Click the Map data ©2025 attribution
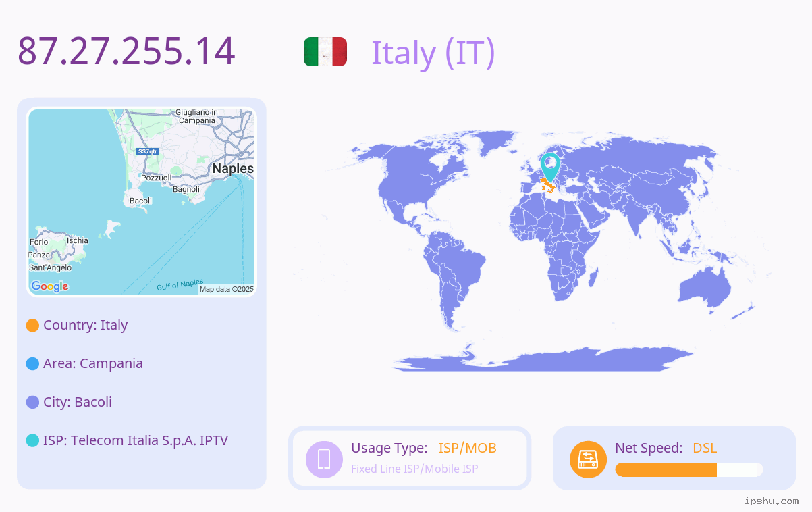 click(x=227, y=289)
